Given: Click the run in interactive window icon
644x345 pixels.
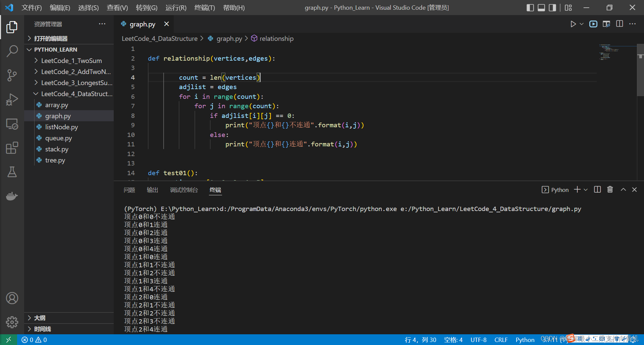Looking at the screenshot, I should [593, 24].
